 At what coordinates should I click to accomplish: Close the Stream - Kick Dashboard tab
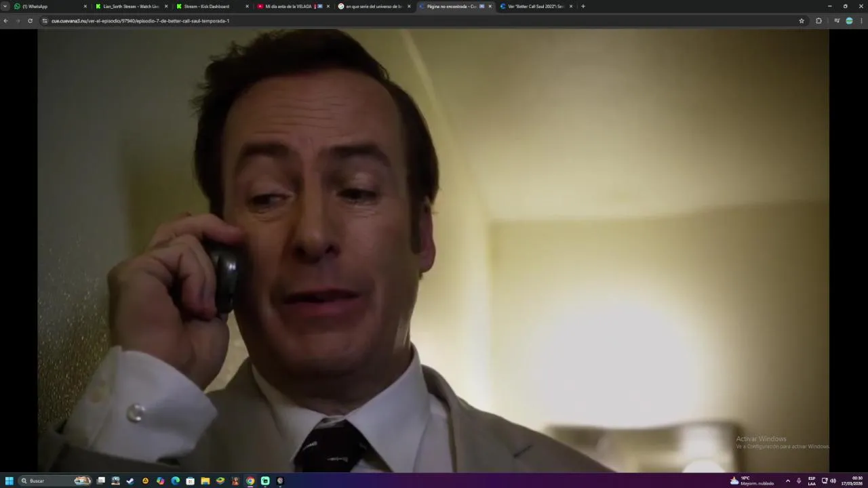click(247, 6)
